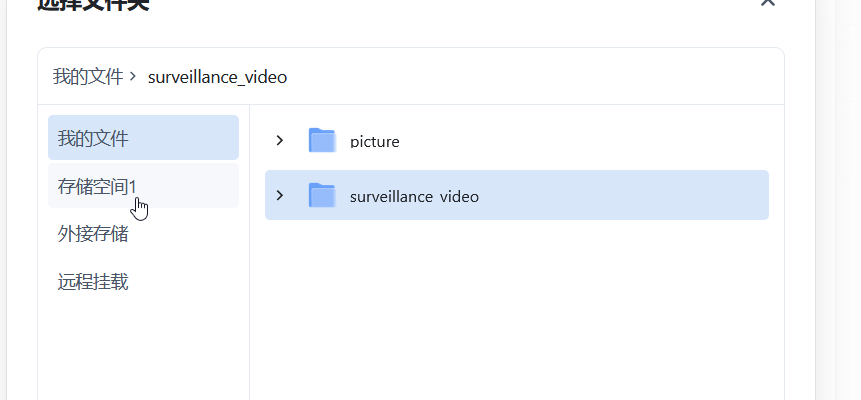This screenshot has height=400, width=861.
Task: Expand the picture folder chevron
Action: click(280, 140)
